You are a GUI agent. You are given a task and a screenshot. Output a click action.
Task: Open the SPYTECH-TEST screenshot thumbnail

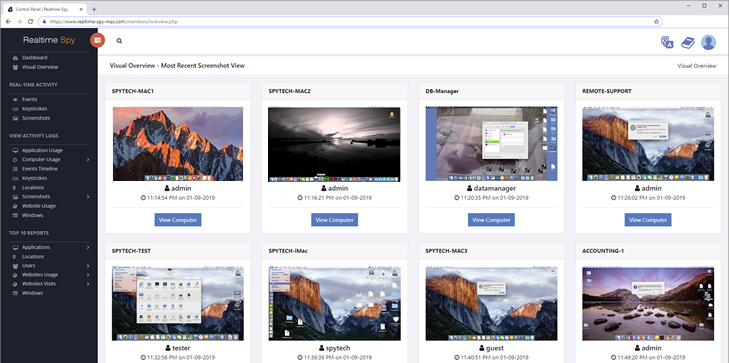(178, 304)
